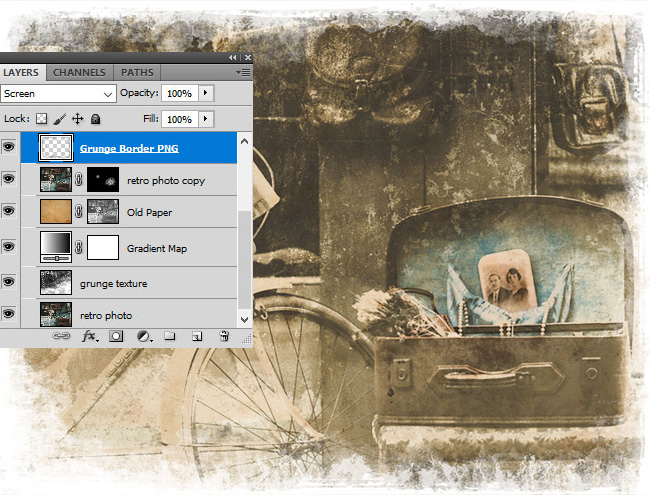Screen dimensions: 650x495
Task: Create new fill or adjustment layer
Action: pyautogui.click(x=143, y=337)
